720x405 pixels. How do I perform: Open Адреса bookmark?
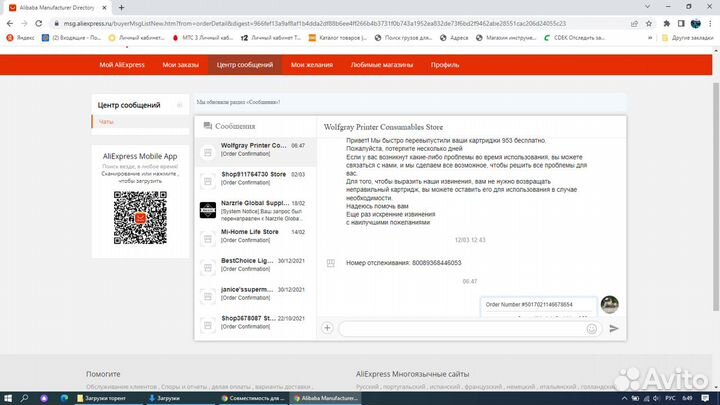(x=454, y=38)
